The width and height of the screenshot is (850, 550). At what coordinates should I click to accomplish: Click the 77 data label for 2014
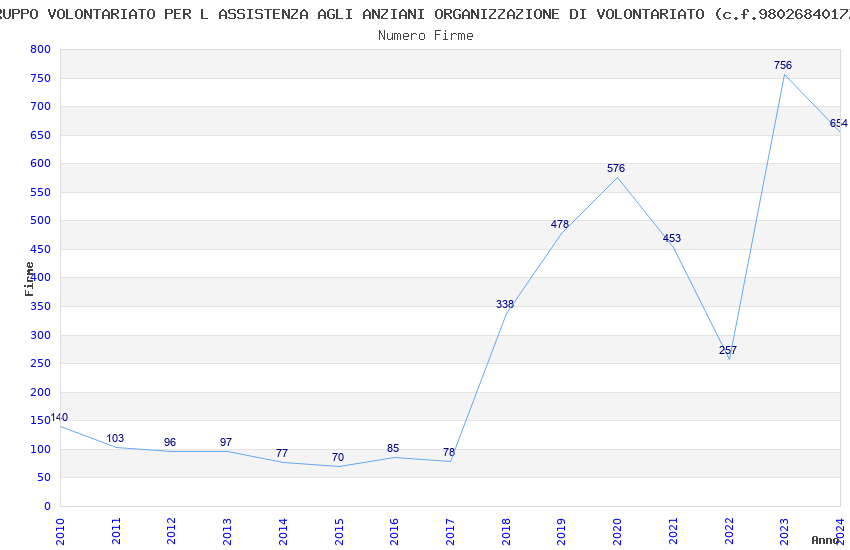coord(282,454)
